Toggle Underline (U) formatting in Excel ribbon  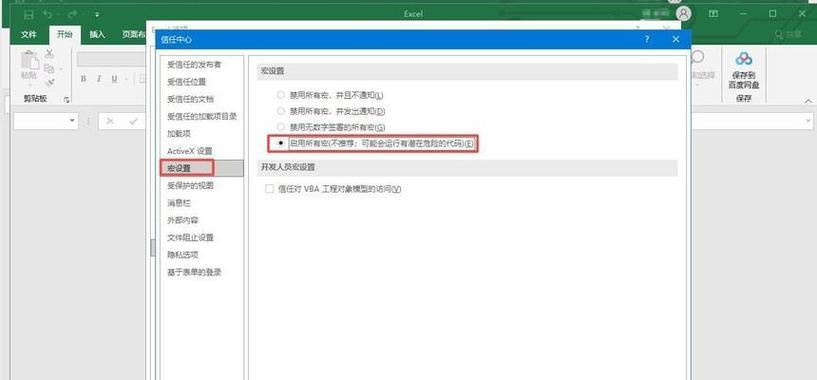point(113,79)
